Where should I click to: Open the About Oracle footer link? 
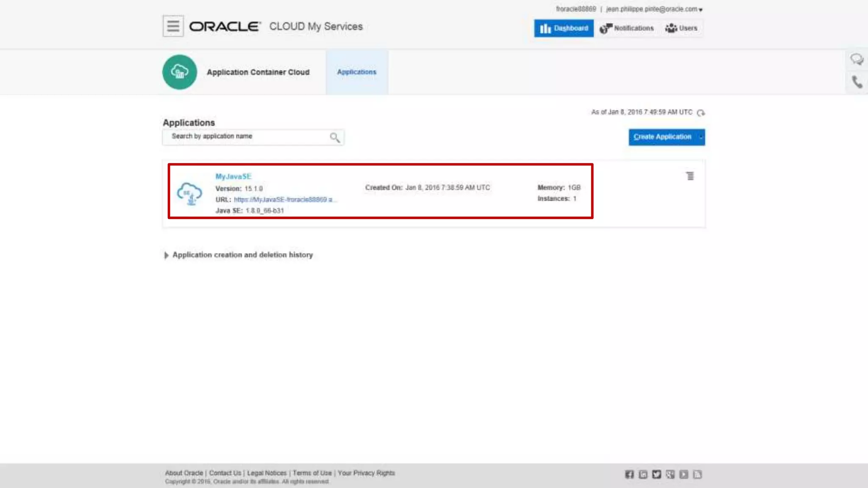tap(184, 473)
